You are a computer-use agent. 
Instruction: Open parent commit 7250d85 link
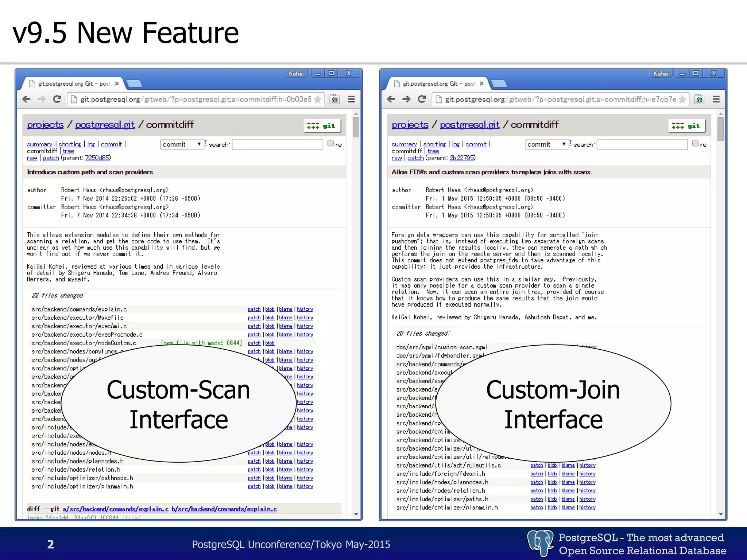point(97,158)
